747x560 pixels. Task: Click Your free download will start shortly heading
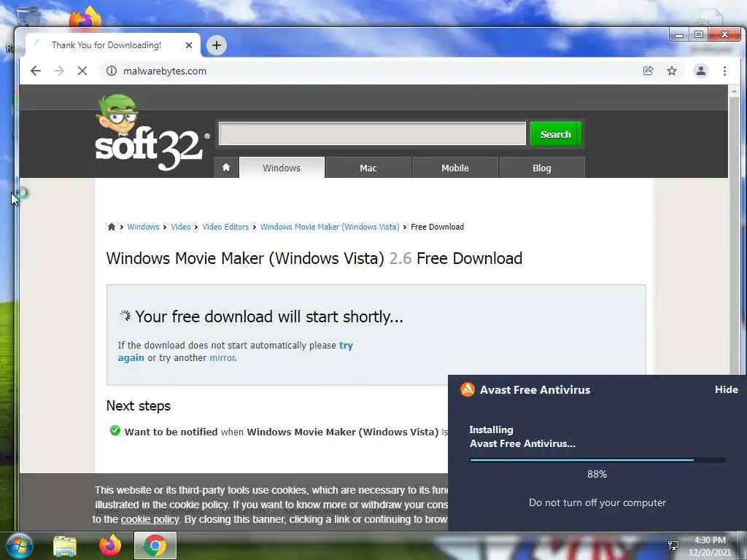[x=269, y=316]
